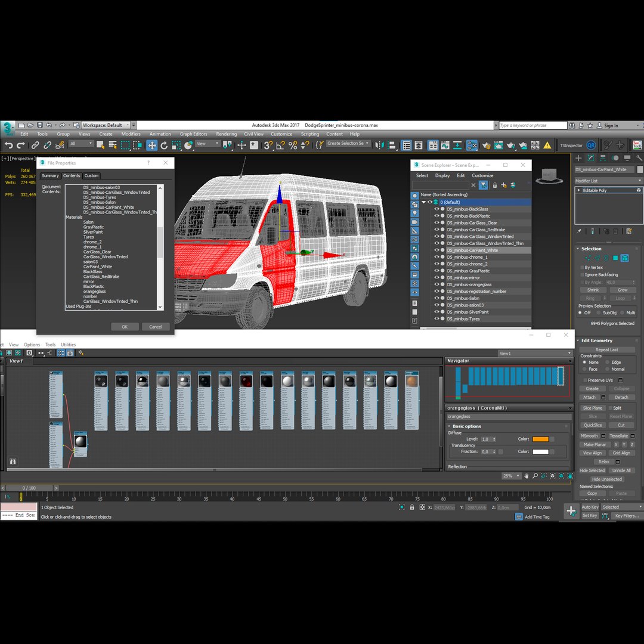644x644 pixels.
Task: Toggle 3D Snaps in main toolbar
Action: (x=268, y=145)
